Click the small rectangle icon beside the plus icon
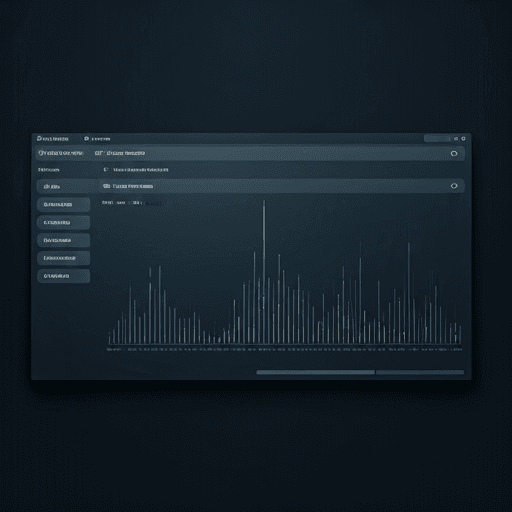 pyautogui.click(x=456, y=139)
